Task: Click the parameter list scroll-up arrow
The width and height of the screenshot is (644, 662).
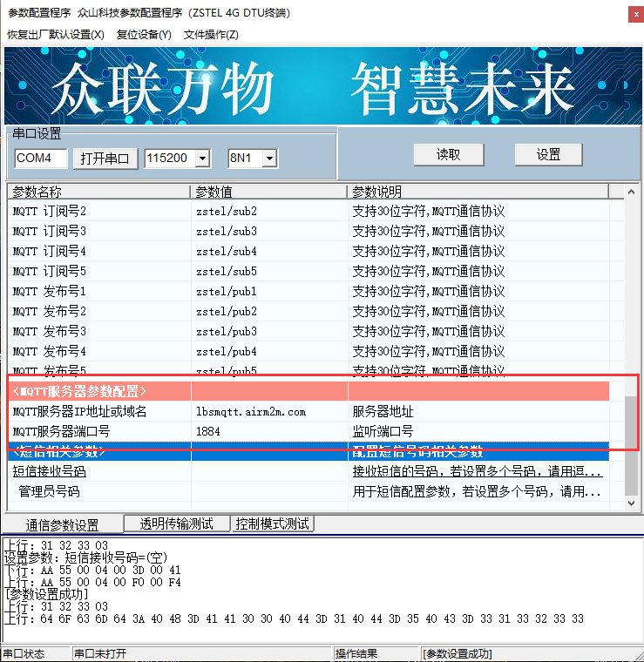Action: click(631, 192)
